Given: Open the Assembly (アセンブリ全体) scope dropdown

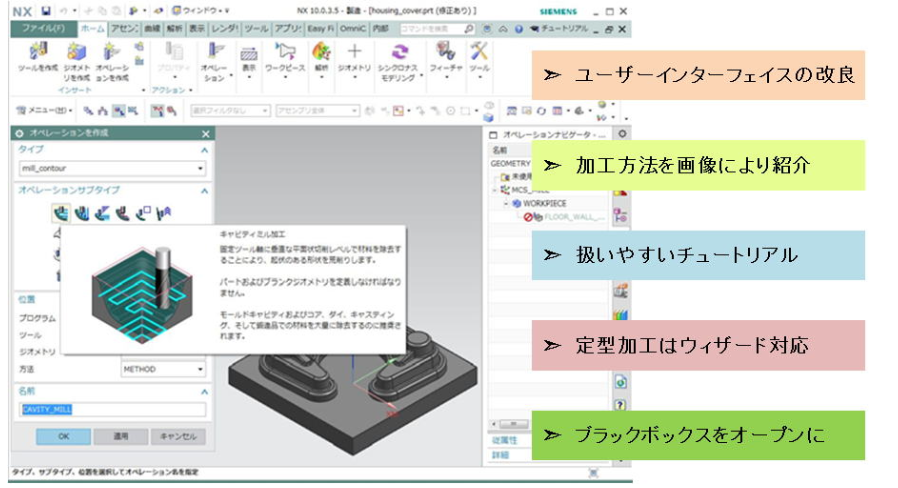Looking at the screenshot, I should tap(317, 111).
